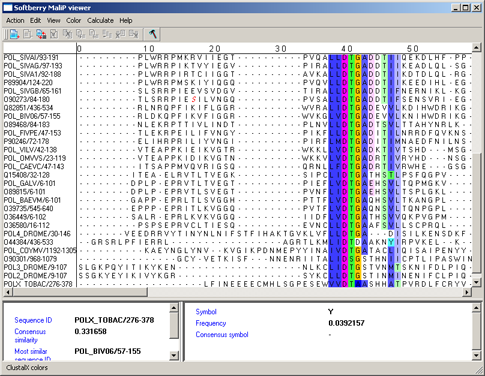The image size is (485, 376).
Task: Open the Help menu
Action: [x=126, y=20]
